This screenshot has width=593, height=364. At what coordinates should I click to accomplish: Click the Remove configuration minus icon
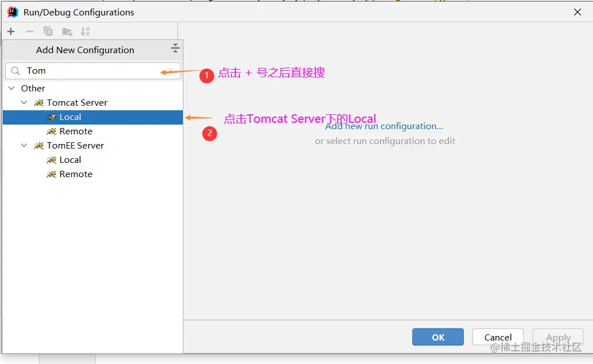(30, 31)
